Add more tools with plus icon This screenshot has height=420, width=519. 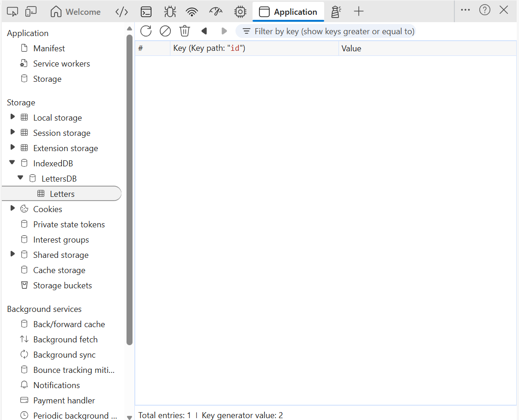tap(358, 11)
